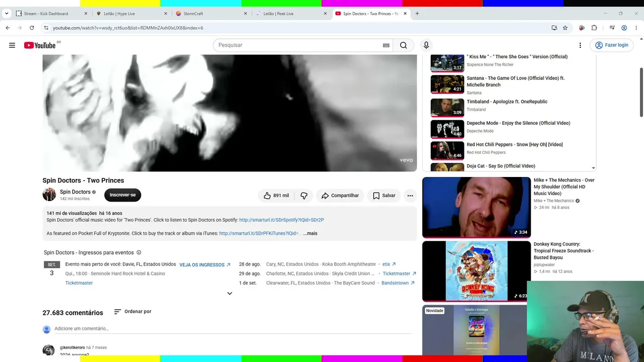Bookmark this page with the star
This screenshot has height=362, width=644.
[565, 28]
